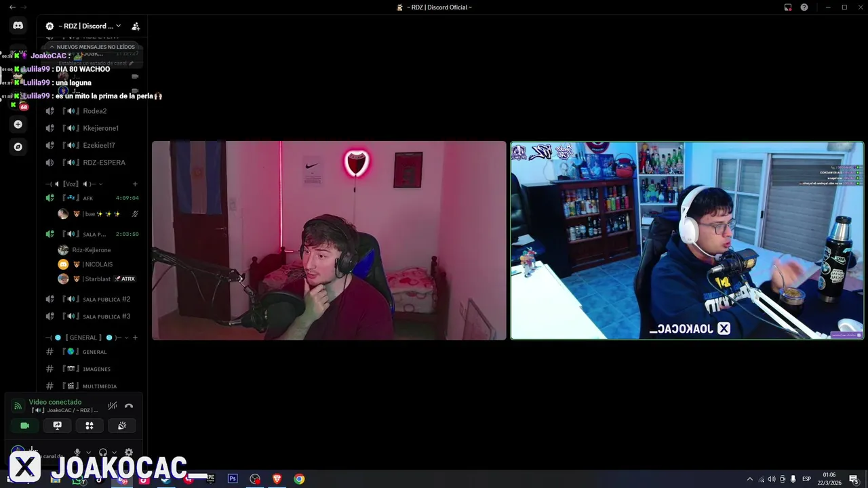Open the volume control in system tray
Image resolution: width=868 pixels, height=488 pixels.
click(772, 479)
